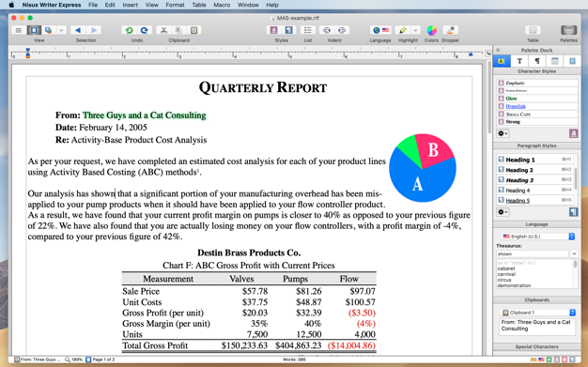Select the Dropper tool

[x=450, y=30]
